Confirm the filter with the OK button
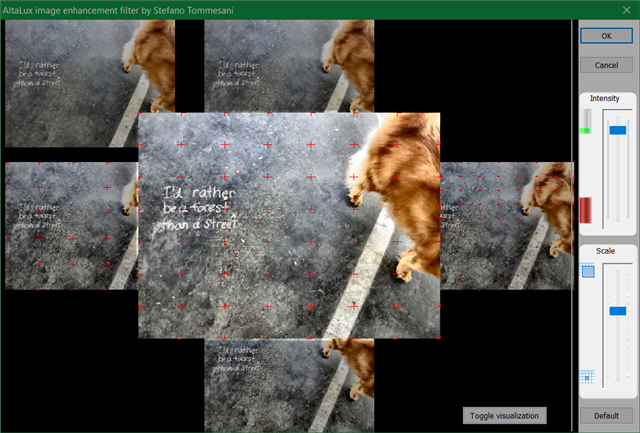 tap(606, 36)
